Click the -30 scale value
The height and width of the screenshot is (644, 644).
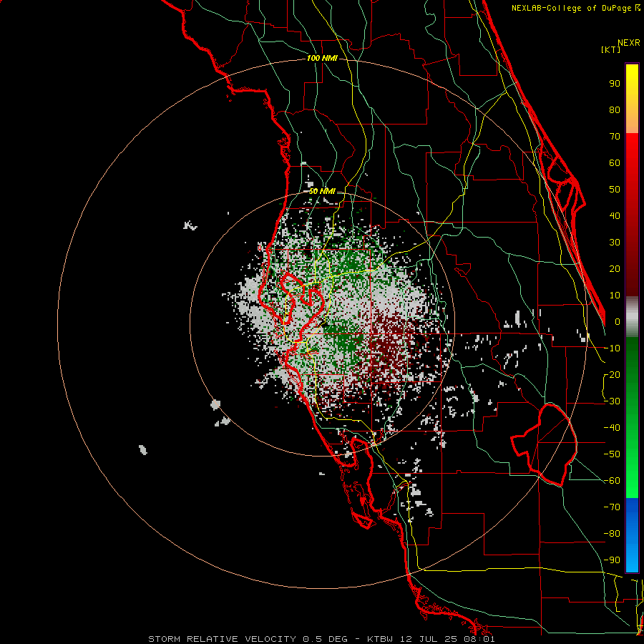(612, 401)
